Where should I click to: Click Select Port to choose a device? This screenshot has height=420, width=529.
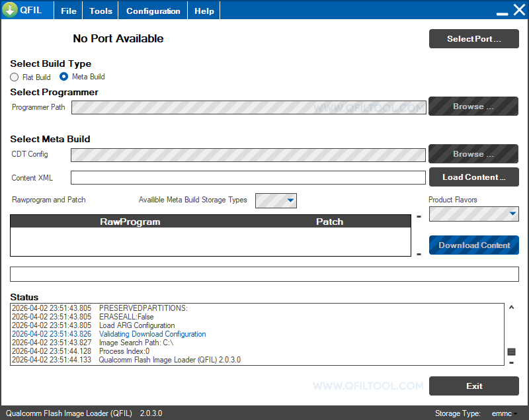pyautogui.click(x=473, y=38)
